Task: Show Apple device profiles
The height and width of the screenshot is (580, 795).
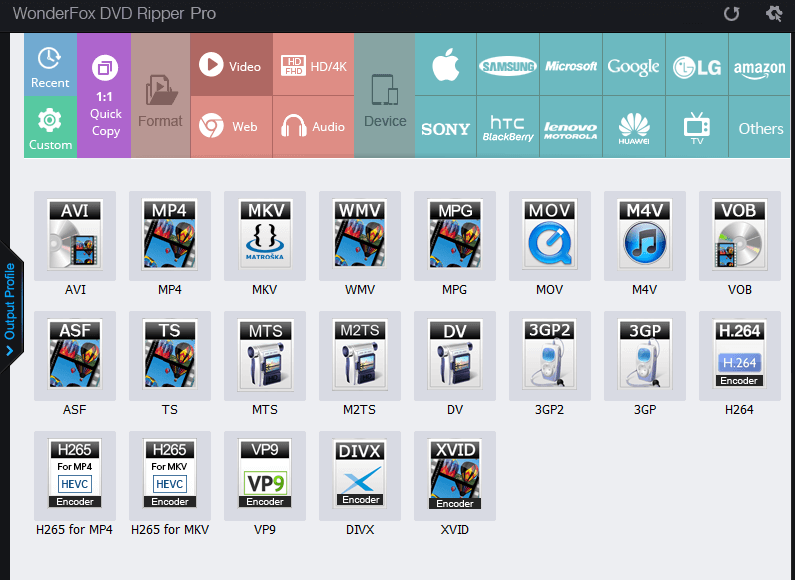Action: (x=446, y=64)
